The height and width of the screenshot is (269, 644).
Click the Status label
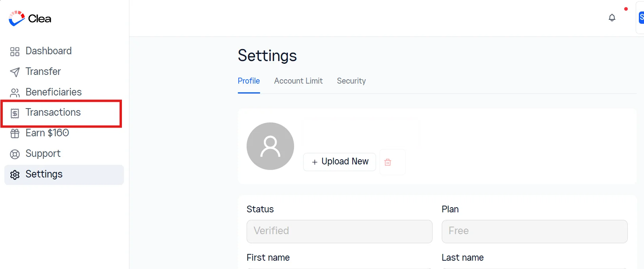tap(260, 209)
